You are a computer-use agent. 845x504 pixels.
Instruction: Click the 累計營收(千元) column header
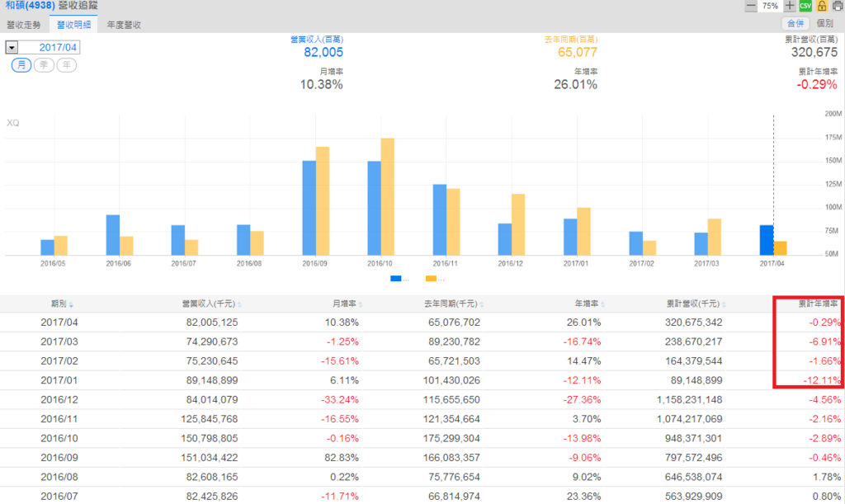coord(693,304)
